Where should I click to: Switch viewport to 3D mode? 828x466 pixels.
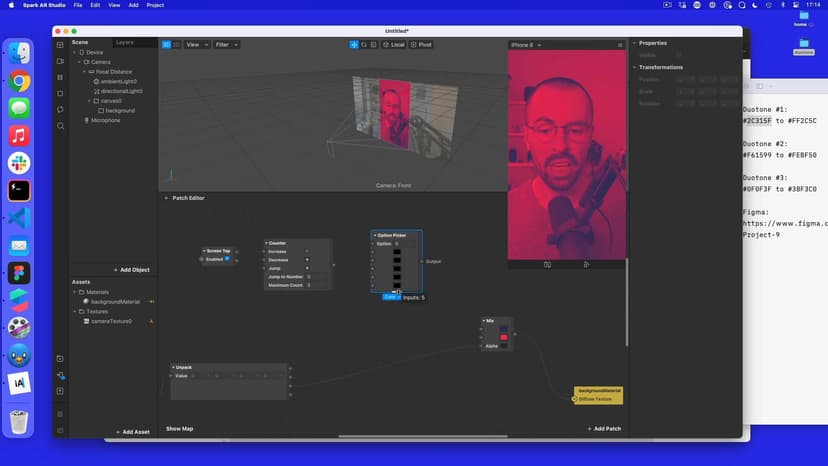[x=166, y=45]
